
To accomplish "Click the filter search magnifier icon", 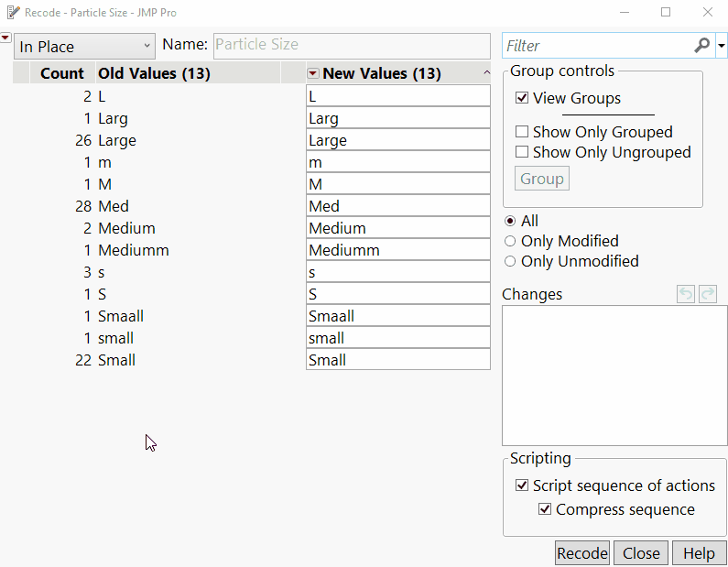I will [702, 45].
